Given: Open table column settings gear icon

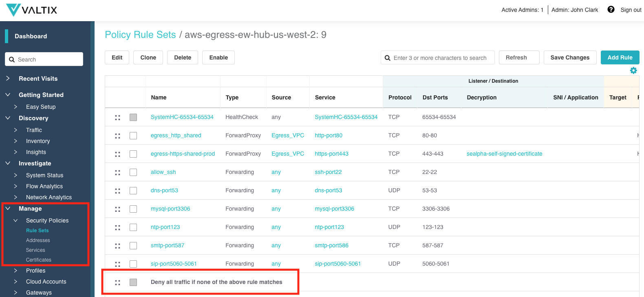Looking at the screenshot, I should [633, 70].
